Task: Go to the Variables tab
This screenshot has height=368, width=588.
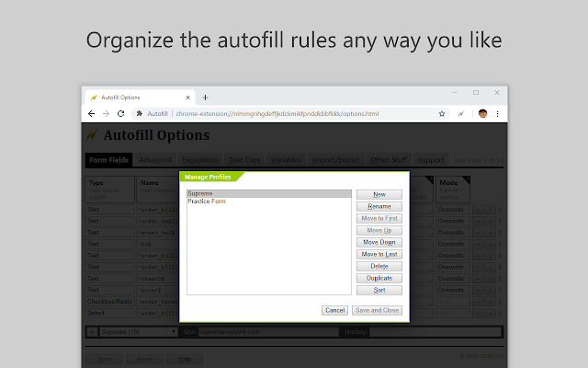Action: tap(286, 160)
